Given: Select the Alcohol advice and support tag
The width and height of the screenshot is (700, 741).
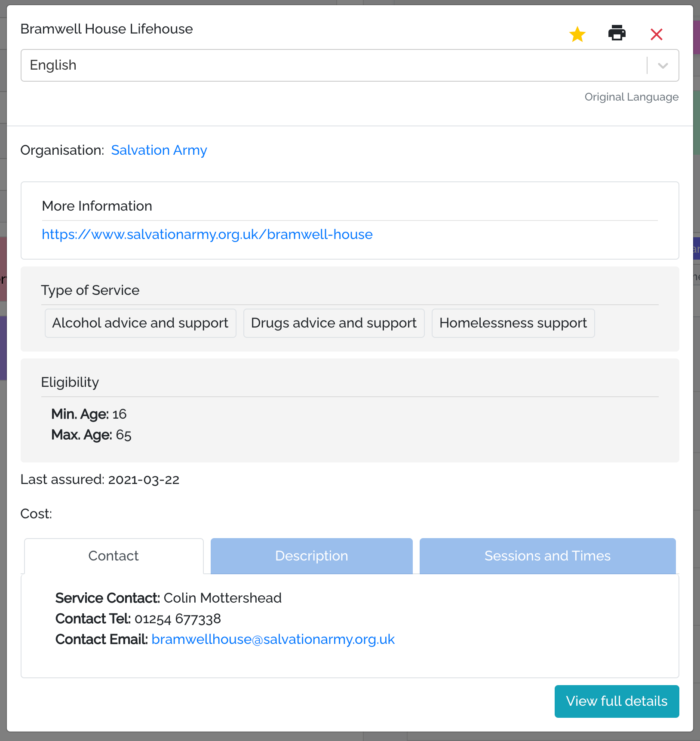Looking at the screenshot, I should tap(140, 323).
